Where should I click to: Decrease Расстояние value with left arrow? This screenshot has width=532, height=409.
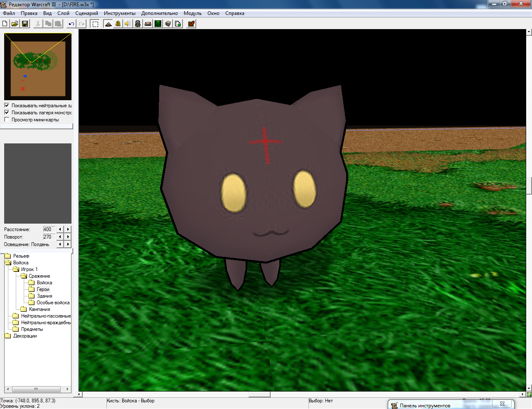tap(60, 229)
